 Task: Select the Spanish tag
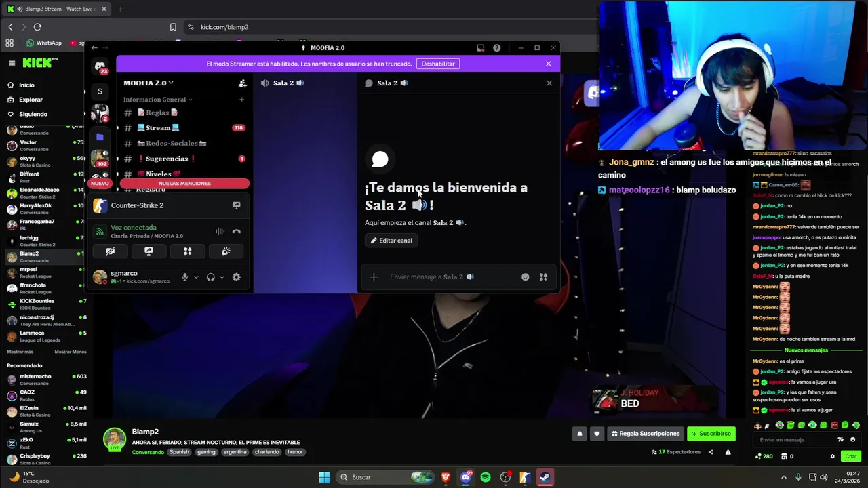coord(179,452)
